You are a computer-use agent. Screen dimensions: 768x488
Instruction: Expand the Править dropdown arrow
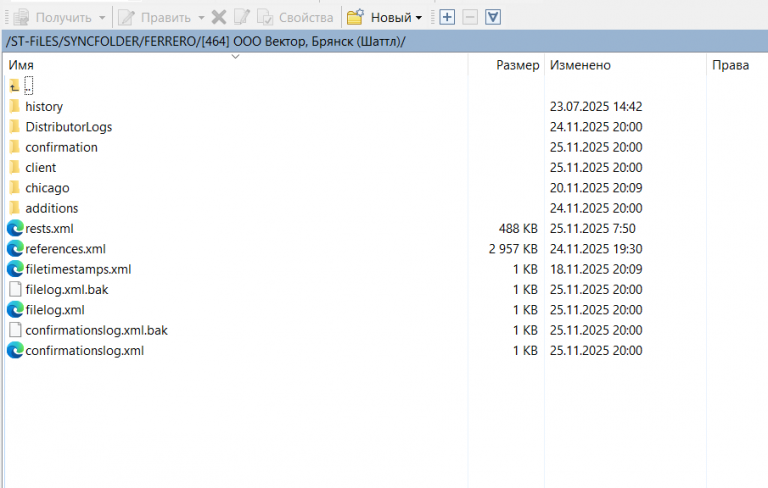pos(201,18)
